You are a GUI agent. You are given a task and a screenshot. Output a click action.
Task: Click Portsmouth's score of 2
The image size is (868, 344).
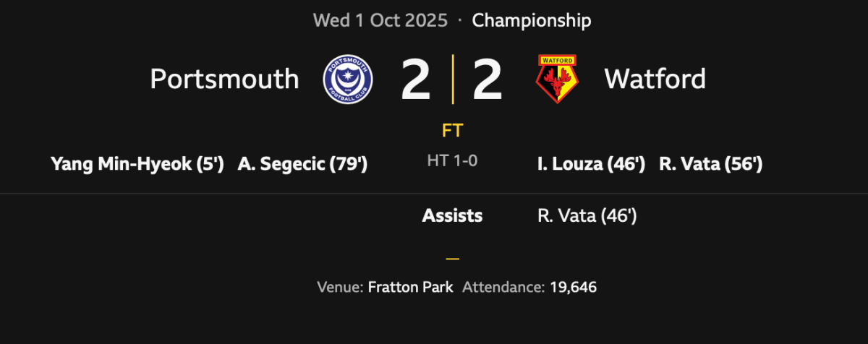415,79
